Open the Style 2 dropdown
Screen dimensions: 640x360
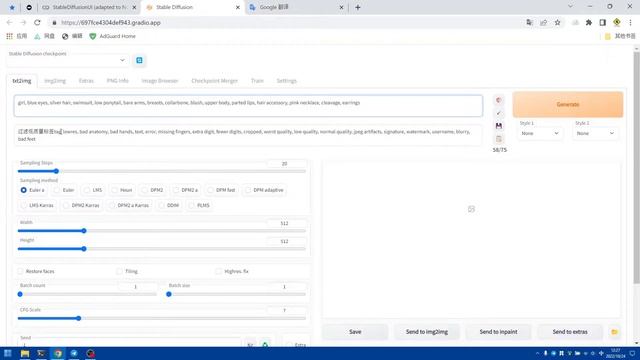[x=595, y=133]
